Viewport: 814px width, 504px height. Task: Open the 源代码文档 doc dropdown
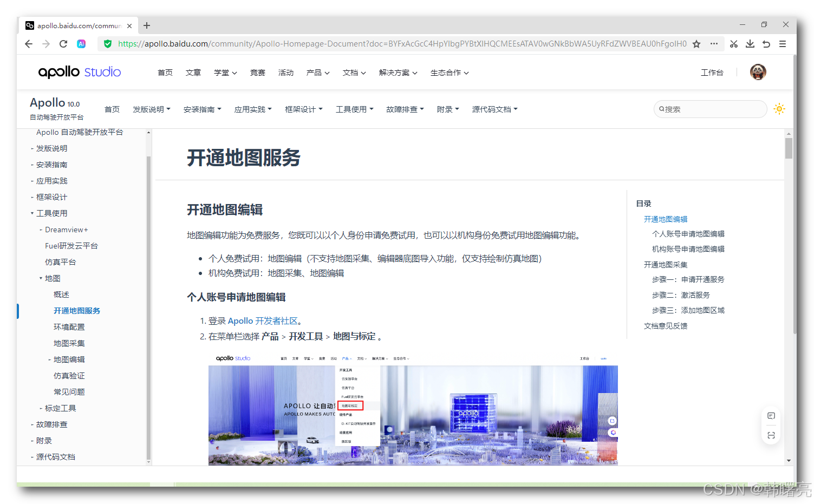[x=495, y=109]
